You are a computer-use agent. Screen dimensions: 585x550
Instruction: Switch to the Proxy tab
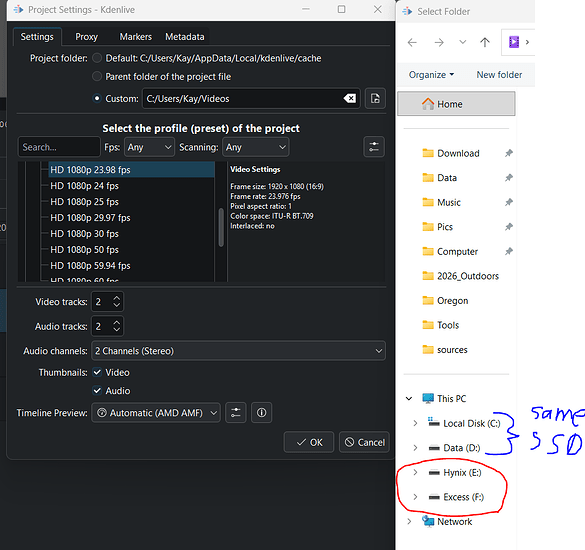(x=87, y=37)
